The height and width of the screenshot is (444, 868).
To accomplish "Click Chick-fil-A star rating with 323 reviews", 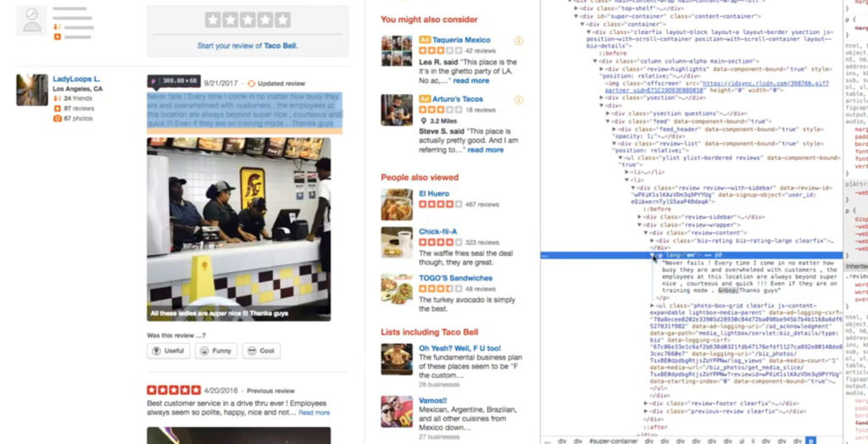I will pos(440,242).
